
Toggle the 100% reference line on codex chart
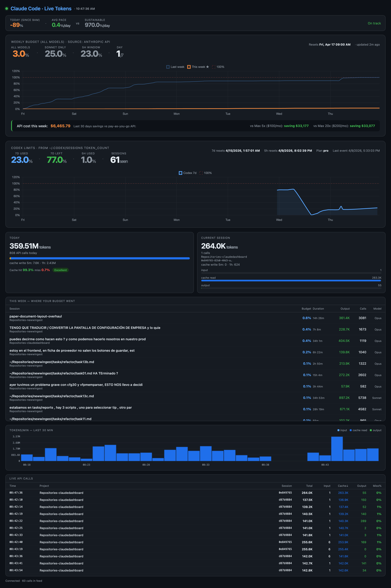[x=201, y=173]
